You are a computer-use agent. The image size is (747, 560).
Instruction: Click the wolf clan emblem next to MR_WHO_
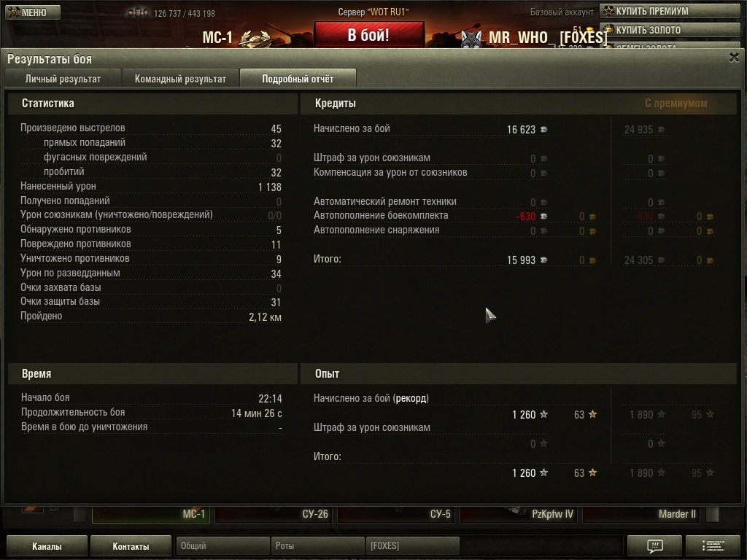coord(471,39)
